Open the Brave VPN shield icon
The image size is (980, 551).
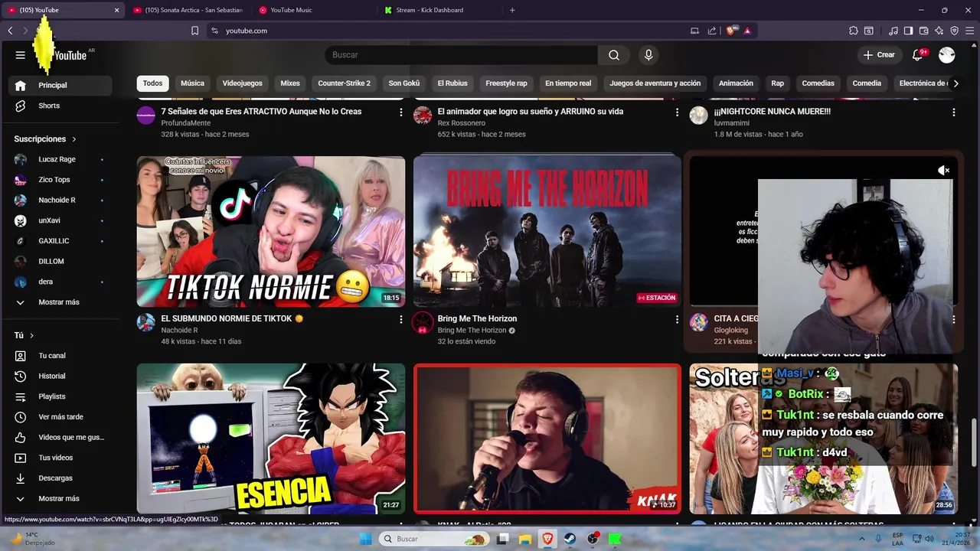point(954,31)
